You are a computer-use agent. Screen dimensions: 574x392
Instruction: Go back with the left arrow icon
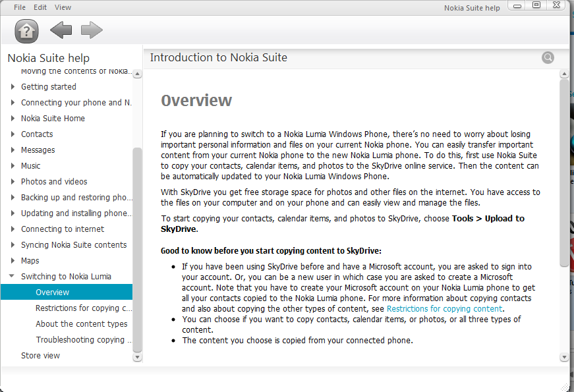pos(61,30)
